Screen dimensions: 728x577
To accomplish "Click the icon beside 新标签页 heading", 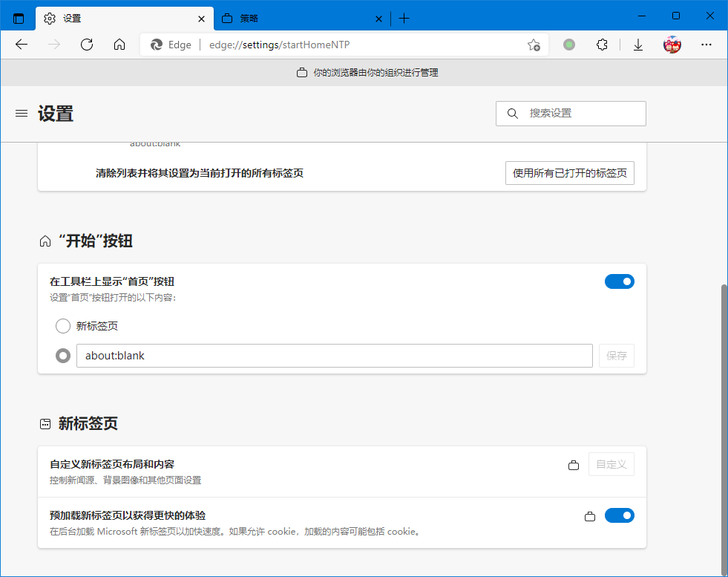I will 45,424.
